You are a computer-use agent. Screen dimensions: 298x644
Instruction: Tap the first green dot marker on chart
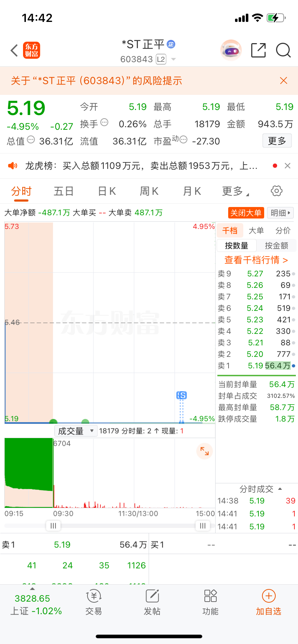[53, 422]
